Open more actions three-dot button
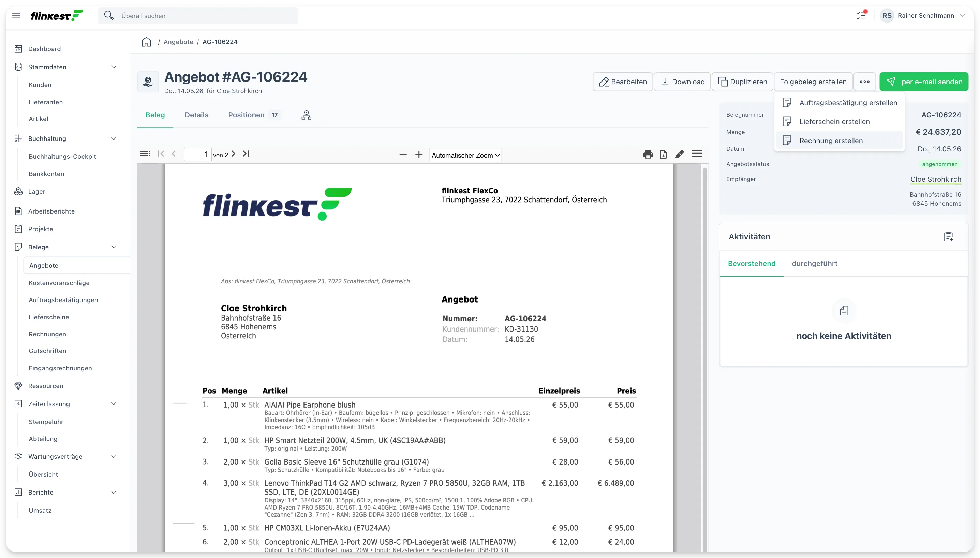Screen dimensions: 980x558 pos(864,82)
